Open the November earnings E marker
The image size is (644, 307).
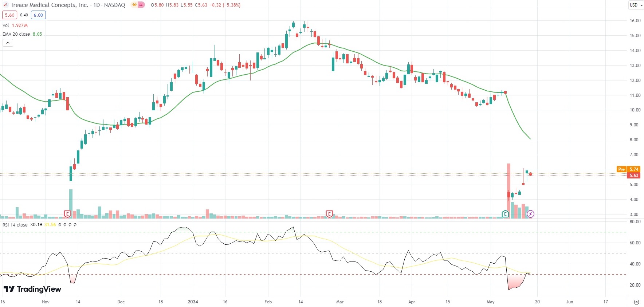67,214
